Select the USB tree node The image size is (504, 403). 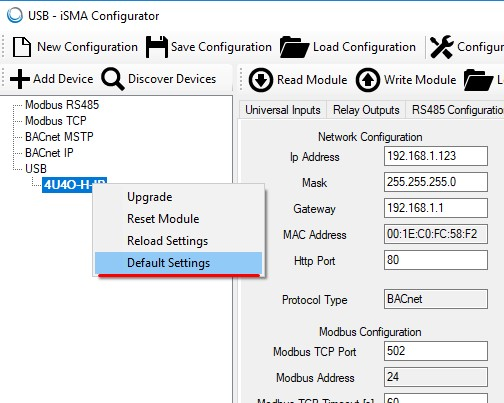pyautogui.click(x=36, y=169)
